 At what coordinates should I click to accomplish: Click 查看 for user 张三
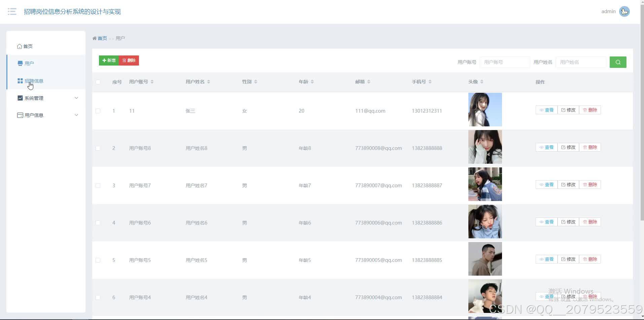click(546, 110)
